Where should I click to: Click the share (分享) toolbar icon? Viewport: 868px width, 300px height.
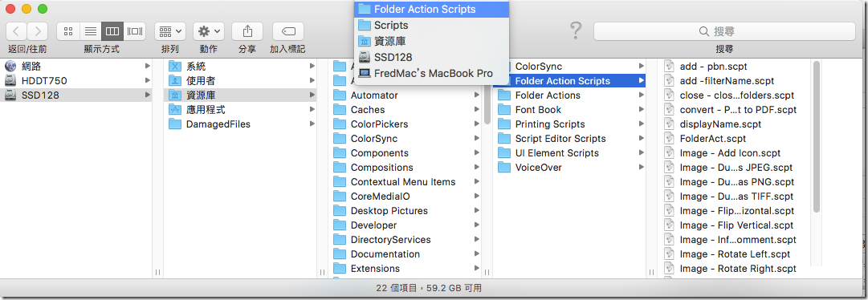[x=247, y=31]
